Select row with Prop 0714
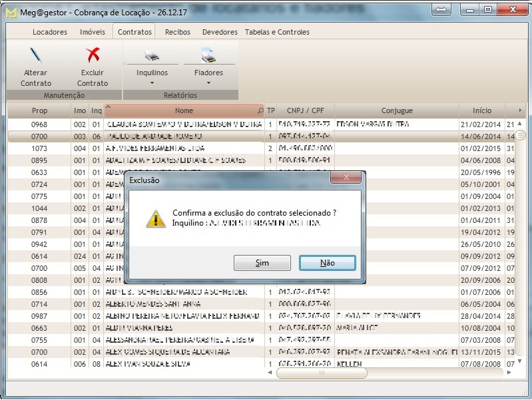This screenshot has width=532, height=400. pos(261,304)
